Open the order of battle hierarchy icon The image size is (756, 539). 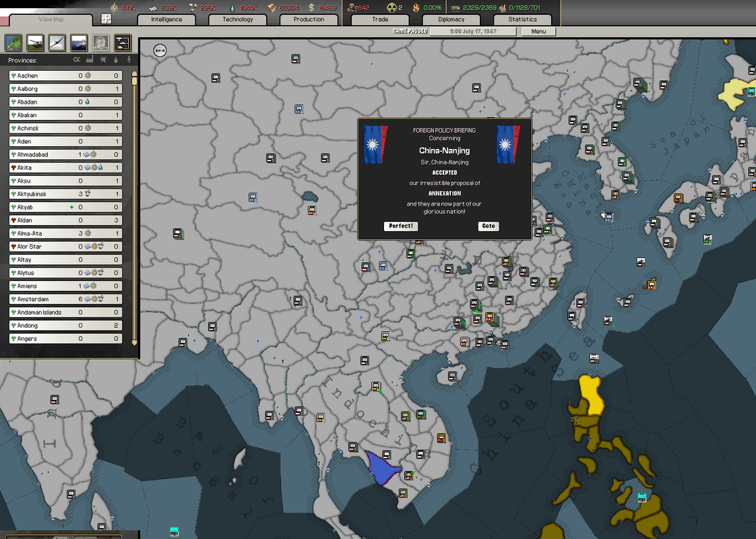[x=123, y=42]
